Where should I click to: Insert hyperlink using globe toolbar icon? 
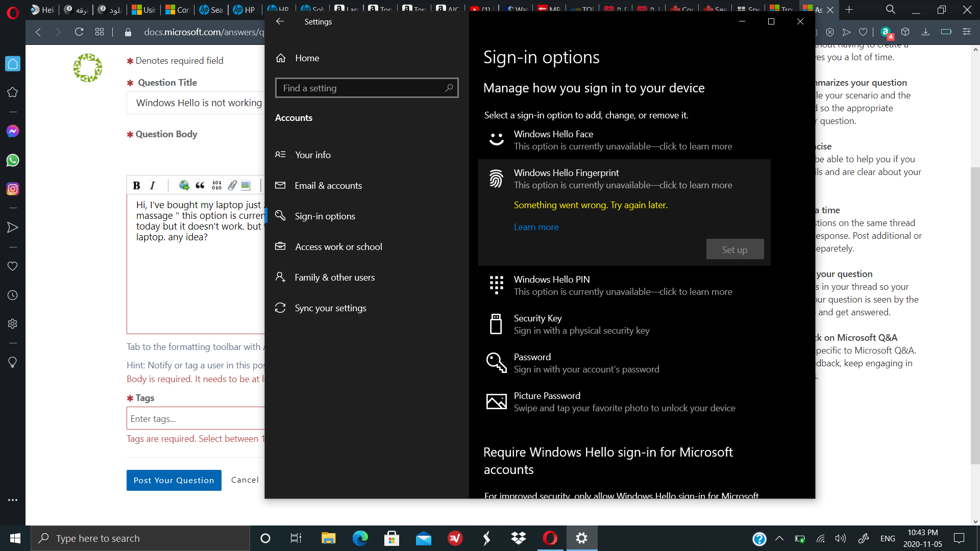[184, 185]
